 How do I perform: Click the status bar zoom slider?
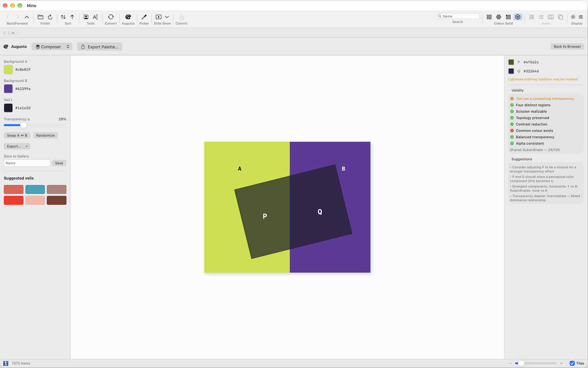click(535, 363)
